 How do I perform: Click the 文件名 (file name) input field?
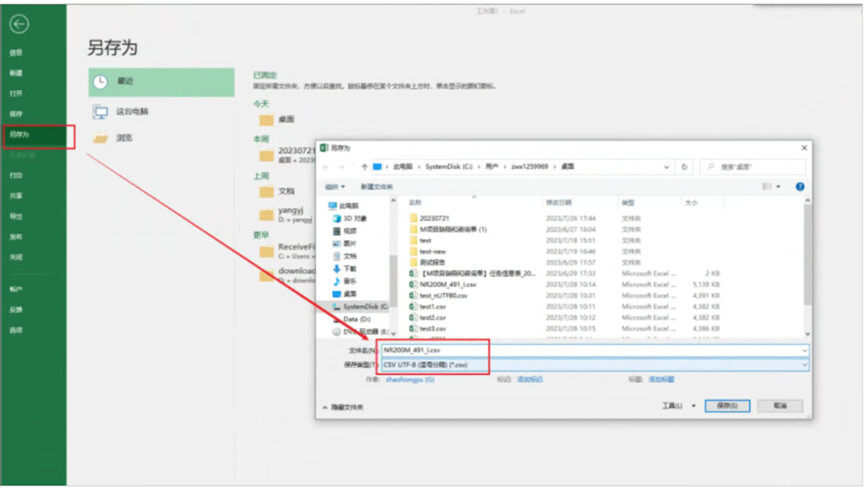pyautogui.click(x=595, y=350)
